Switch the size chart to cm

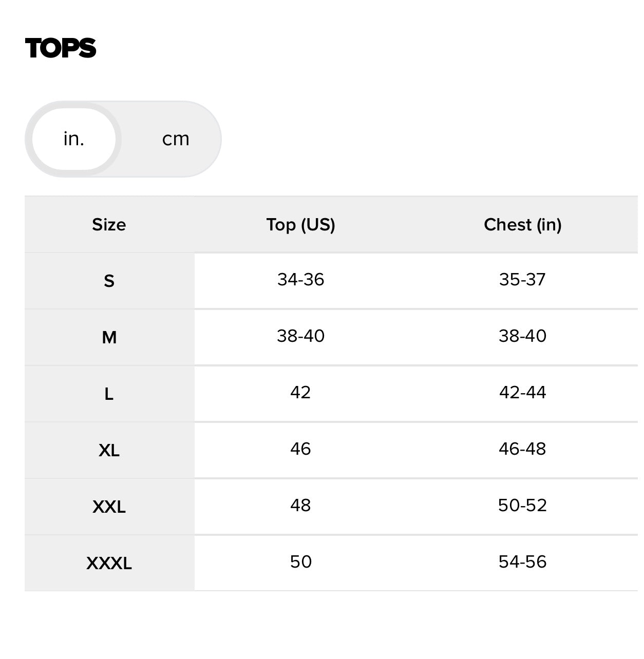(176, 139)
